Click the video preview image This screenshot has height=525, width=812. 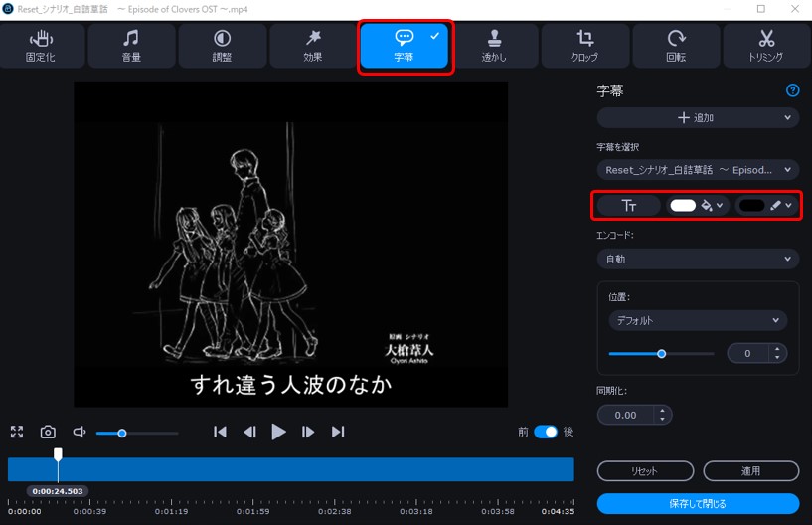click(290, 244)
